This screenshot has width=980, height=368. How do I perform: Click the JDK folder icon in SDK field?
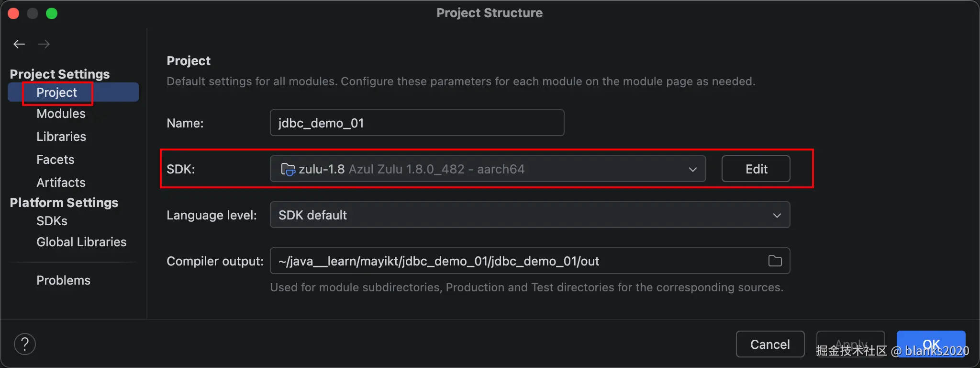pos(288,169)
